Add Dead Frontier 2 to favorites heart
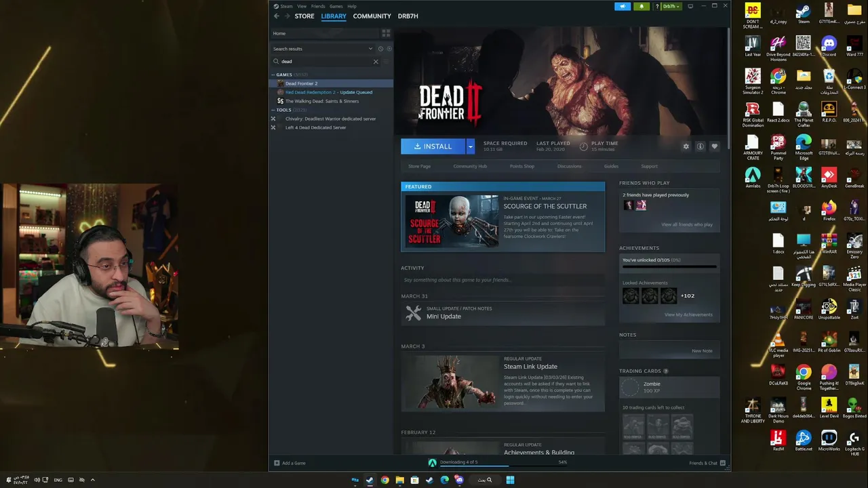Screen dimensions: 868x488 click(x=714, y=146)
